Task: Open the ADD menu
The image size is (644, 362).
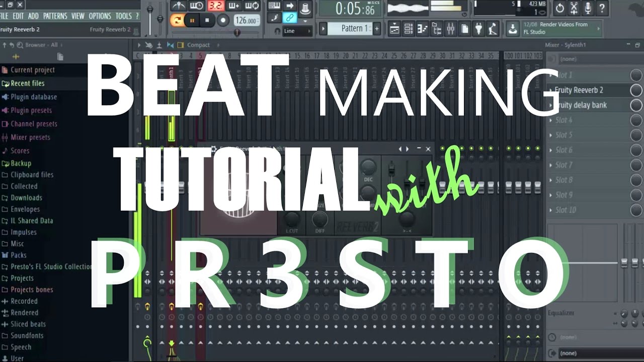Action: click(34, 16)
